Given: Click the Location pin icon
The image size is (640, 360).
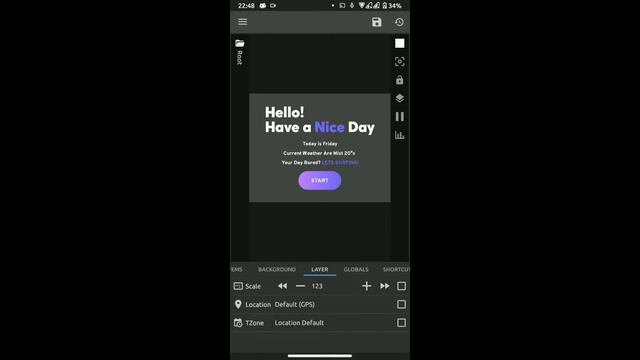Looking at the screenshot, I should (238, 304).
